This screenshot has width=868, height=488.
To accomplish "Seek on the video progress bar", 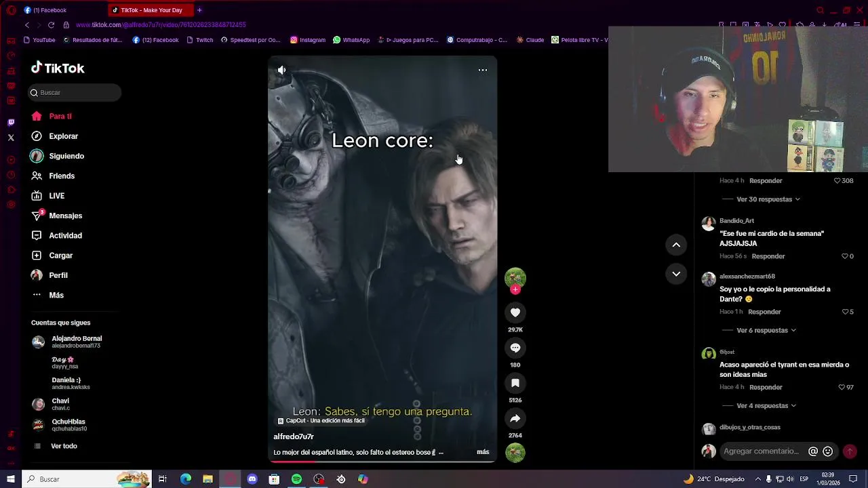I will click(382, 462).
